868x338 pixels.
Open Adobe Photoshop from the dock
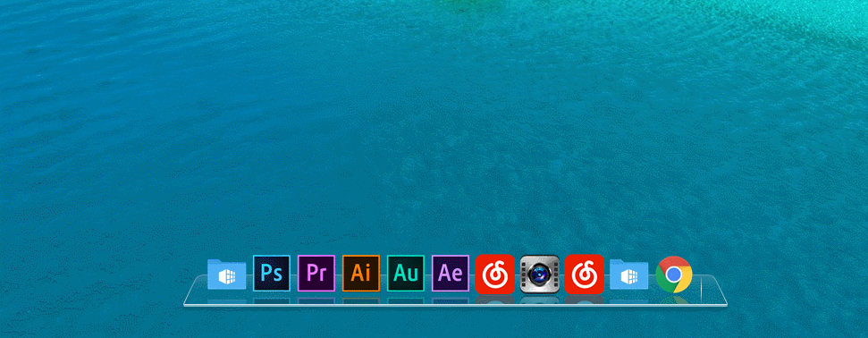[271, 273]
